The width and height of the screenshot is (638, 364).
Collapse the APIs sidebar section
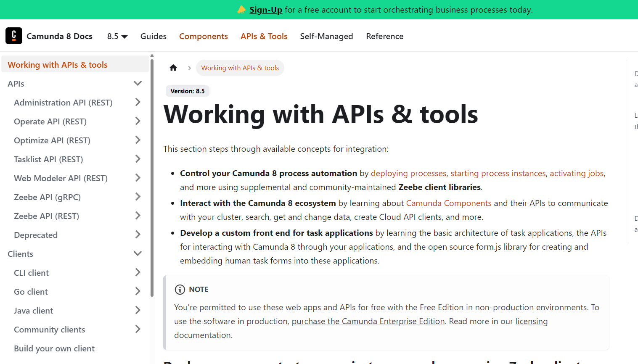(138, 83)
